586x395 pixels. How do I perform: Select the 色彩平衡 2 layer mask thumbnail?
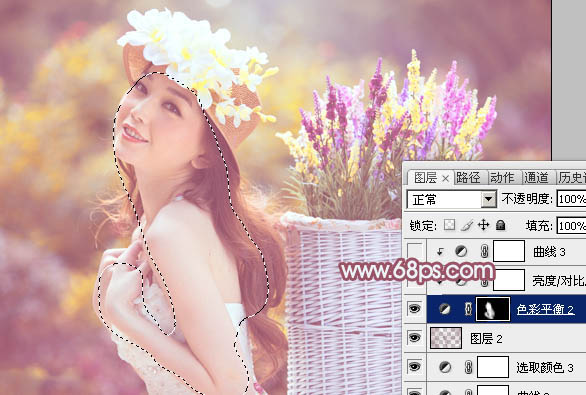pos(493,309)
